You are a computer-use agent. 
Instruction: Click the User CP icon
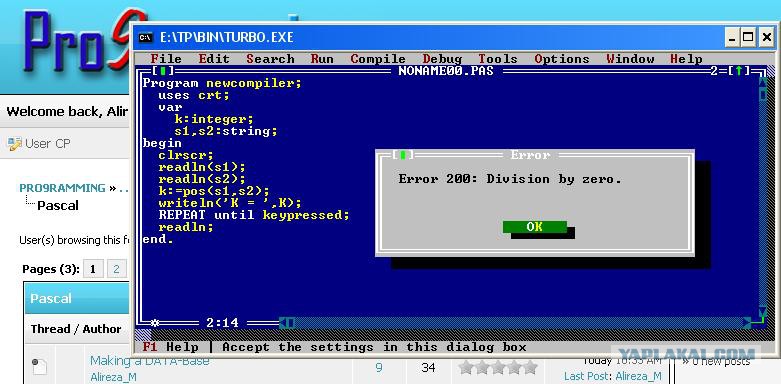pos(14,144)
